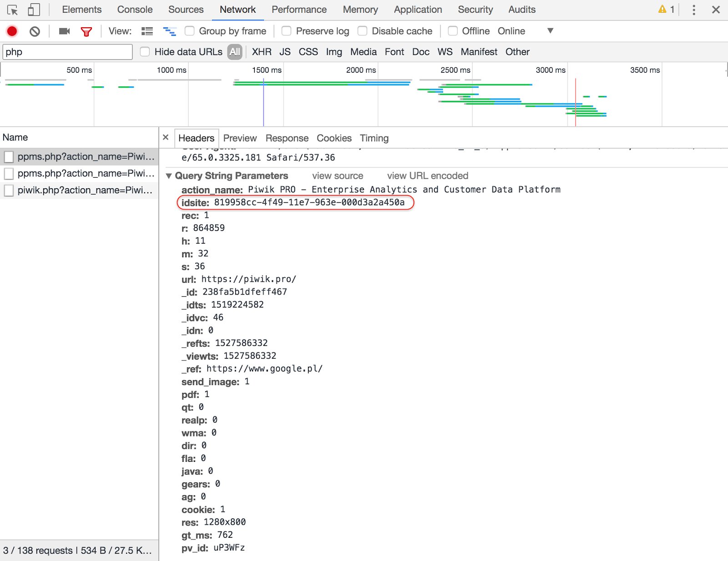Image resolution: width=728 pixels, height=561 pixels.
Task: Go to the Performance tab
Action: pos(299,10)
